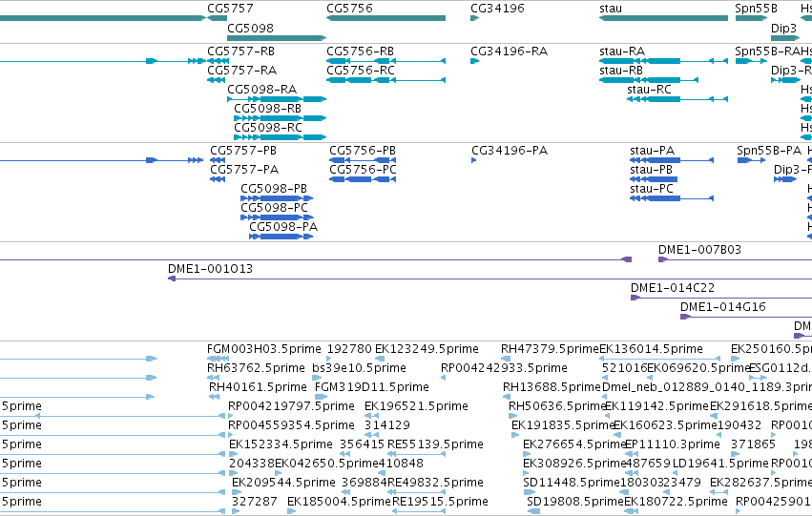Viewport: 812px width, 516px height.
Task: Click the DME1-001O13 clone label
Action: click(210, 269)
